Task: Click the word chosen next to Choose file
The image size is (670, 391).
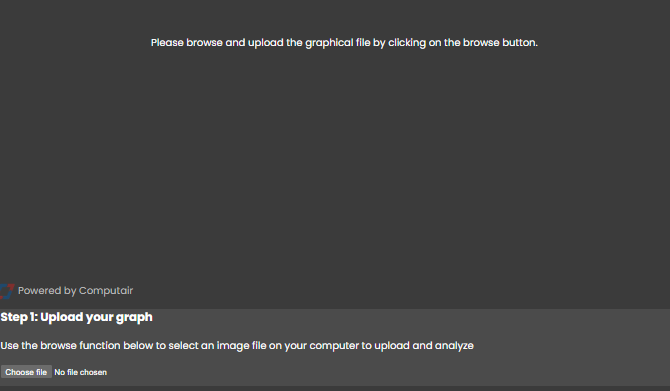Action: point(93,372)
